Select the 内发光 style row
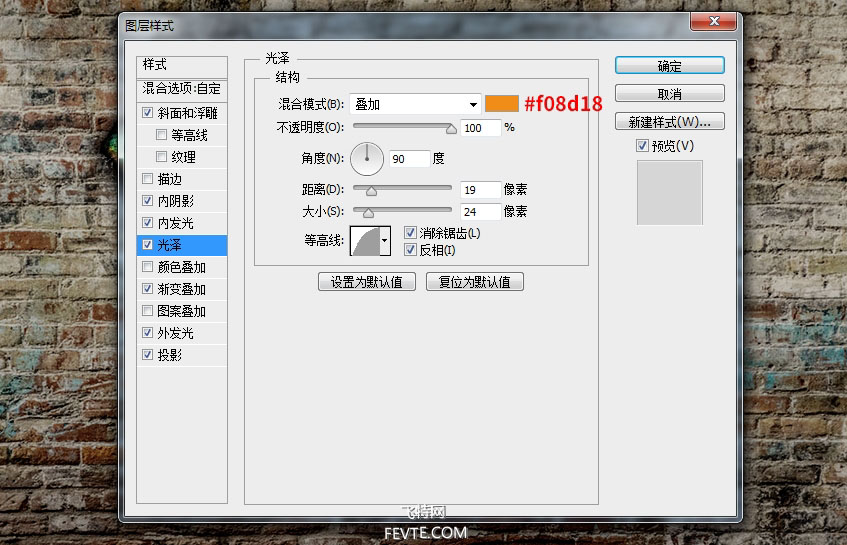Screen dimensions: 847x545 (182, 223)
